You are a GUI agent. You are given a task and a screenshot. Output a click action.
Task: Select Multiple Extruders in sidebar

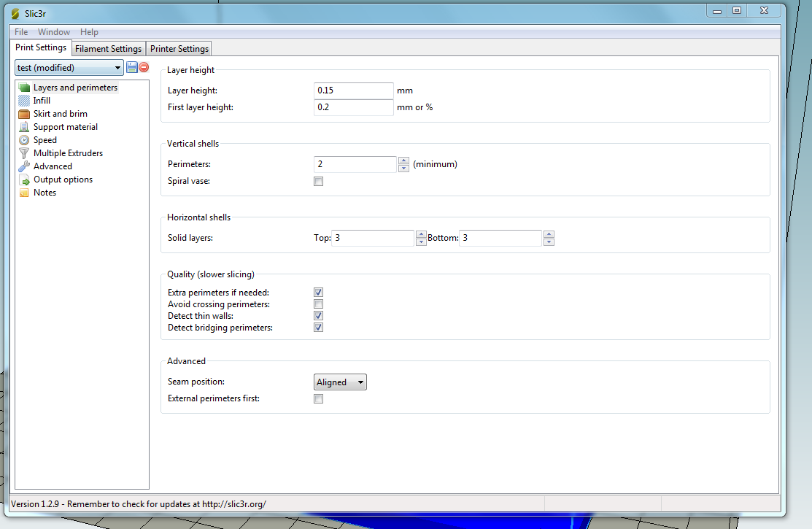(x=69, y=153)
